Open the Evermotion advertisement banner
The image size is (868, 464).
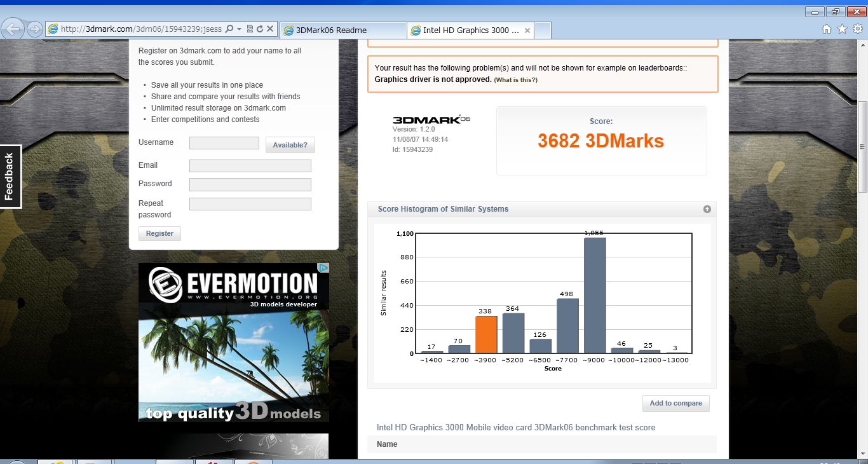click(x=234, y=343)
